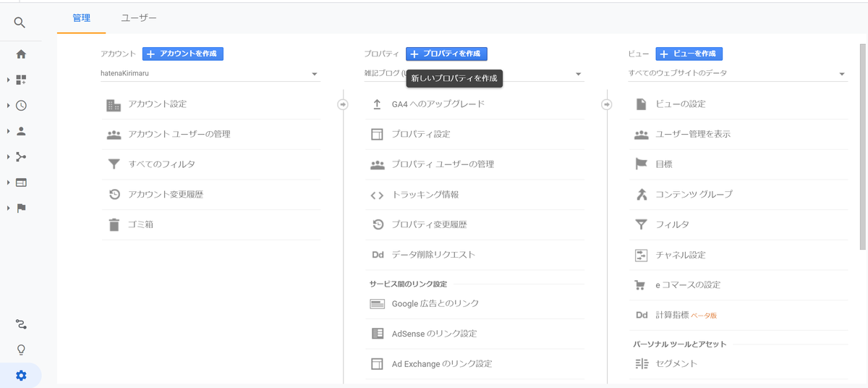Click the building icon beside アカウント設定
Screen dimensions: 868x388
click(114, 105)
